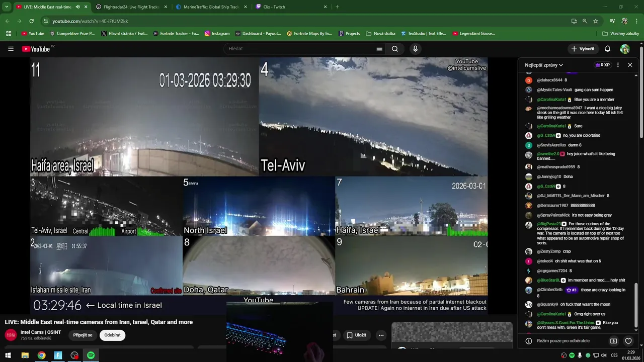Close the live chat panel

coord(630,65)
